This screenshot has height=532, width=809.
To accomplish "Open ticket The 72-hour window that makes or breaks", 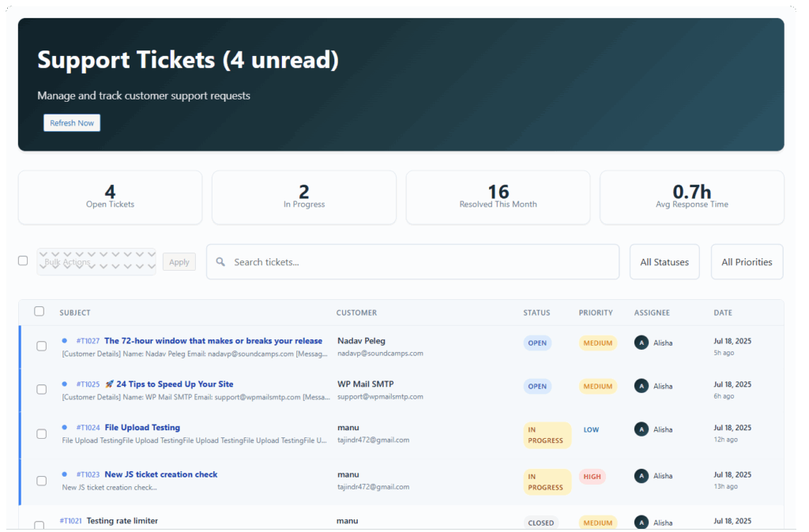I will [x=213, y=341].
